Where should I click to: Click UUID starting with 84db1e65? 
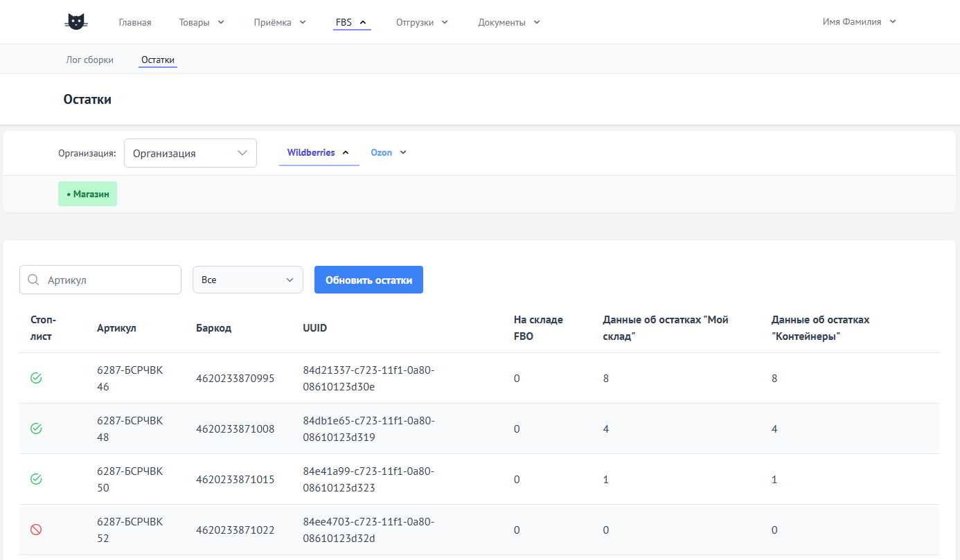pyautogui.click(x=368, y=429)
